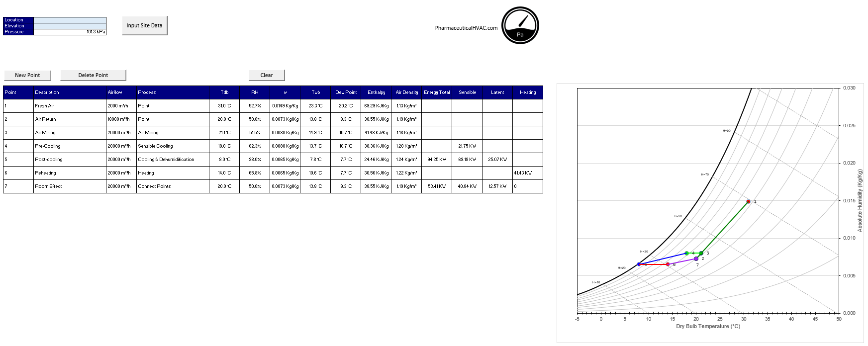The image size is (868, 346).
Task: Click the 25.07 KW Latent cell
Action: (x=497, y=160)
